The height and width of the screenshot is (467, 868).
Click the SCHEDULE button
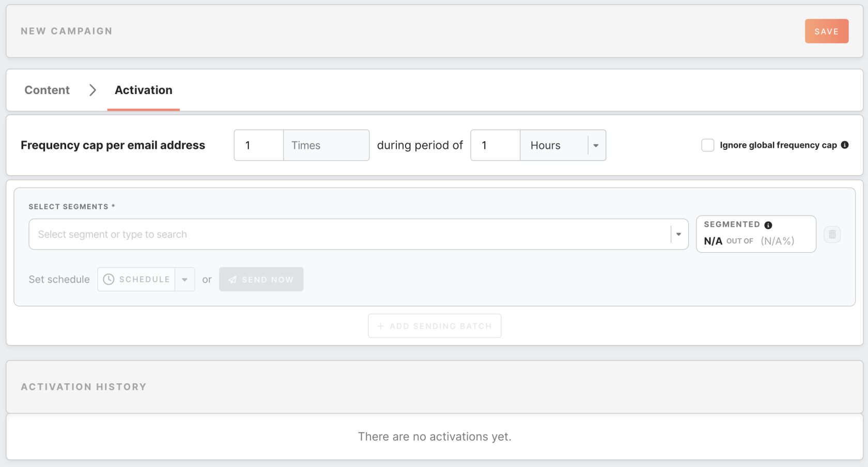[x=136, y=279]
